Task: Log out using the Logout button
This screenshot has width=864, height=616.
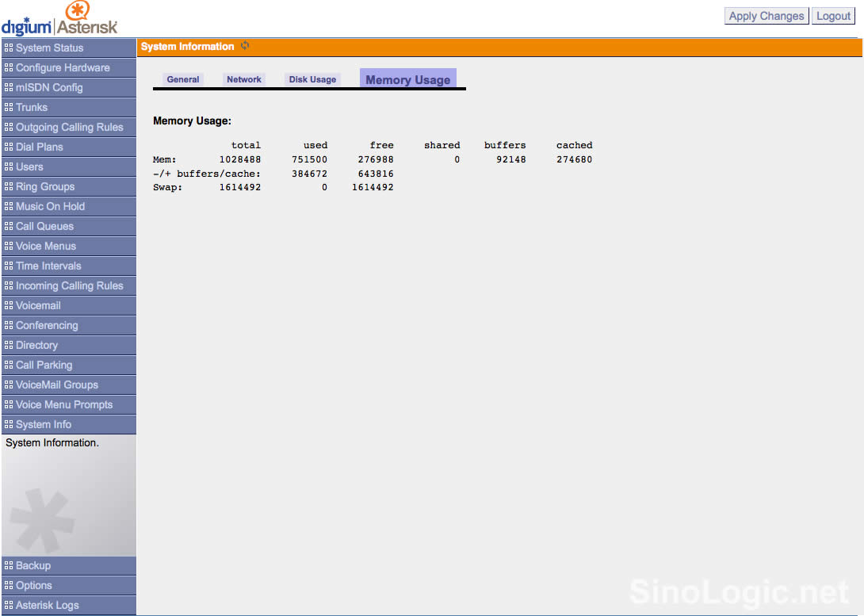Action: click(x=833, y=16)
